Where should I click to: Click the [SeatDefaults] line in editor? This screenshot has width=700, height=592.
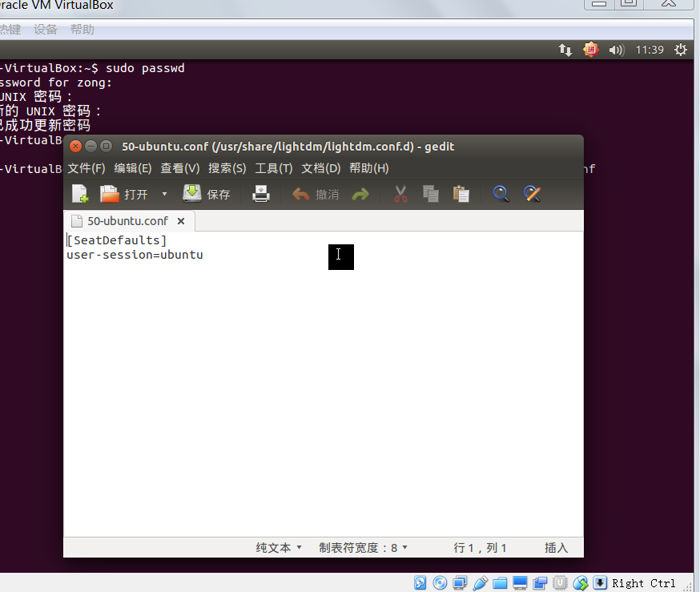point(116,240)
